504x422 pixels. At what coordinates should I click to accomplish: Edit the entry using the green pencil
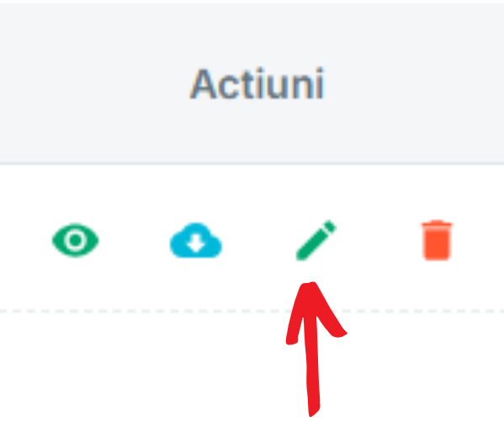point(316,240)
